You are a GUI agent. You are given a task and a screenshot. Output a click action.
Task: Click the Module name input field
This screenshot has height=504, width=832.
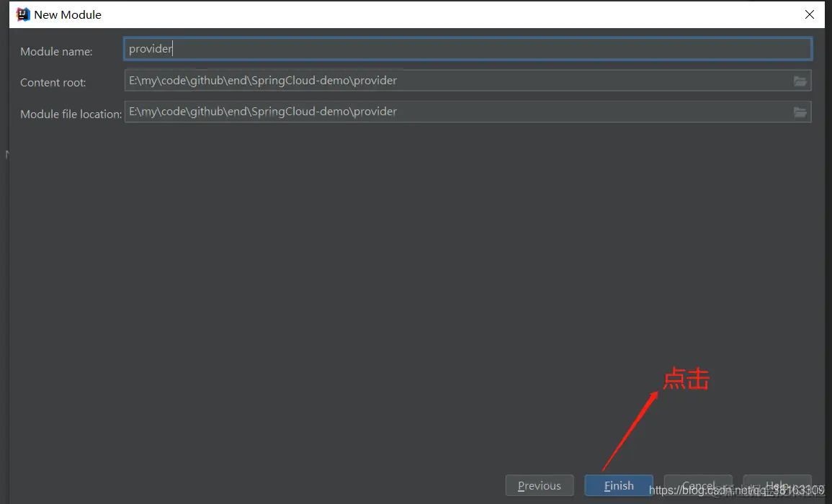pos(468,49)
